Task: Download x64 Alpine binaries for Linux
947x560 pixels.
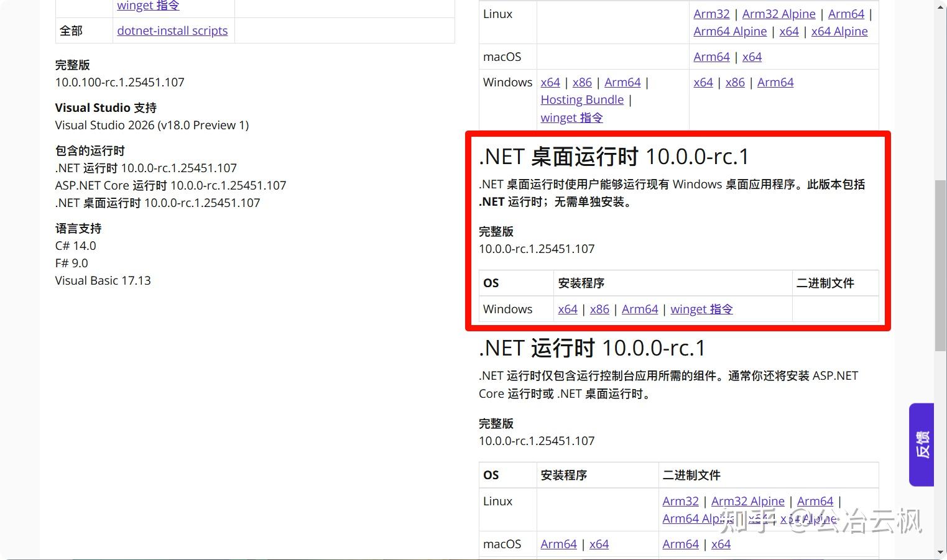Action: 839,31
